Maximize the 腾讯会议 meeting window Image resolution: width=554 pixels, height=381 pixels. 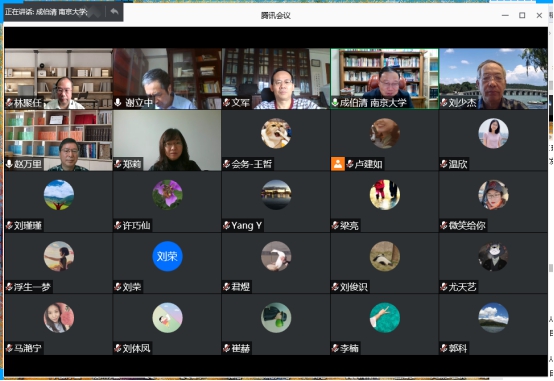pyautogui.click(x=522, y=15)
